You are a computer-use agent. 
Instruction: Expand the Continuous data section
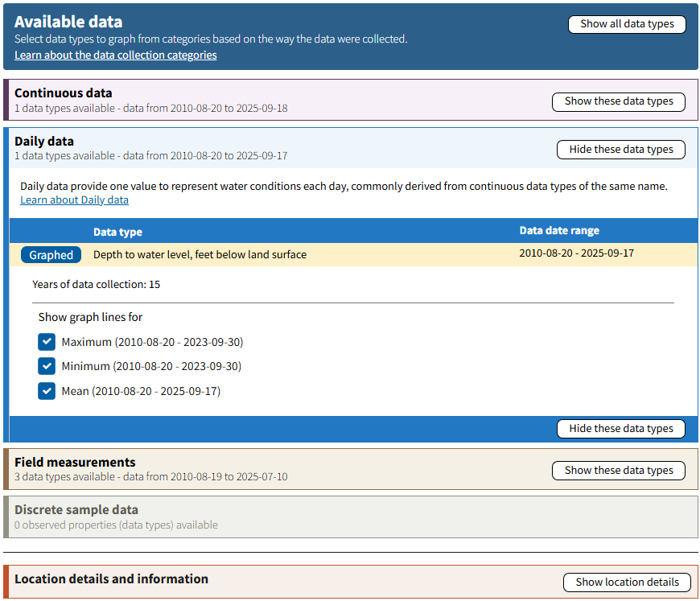618,101
